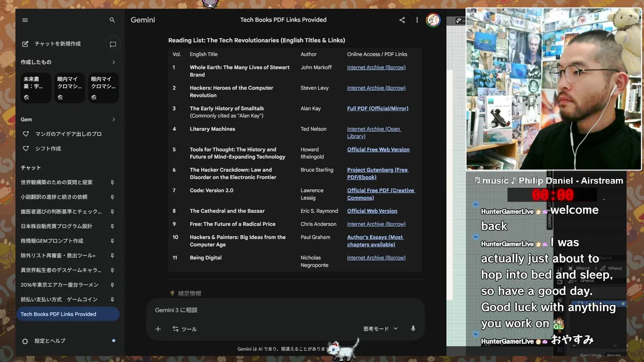
Task: Click pin icon beside 除外リスト再審査
Action: 112,255
